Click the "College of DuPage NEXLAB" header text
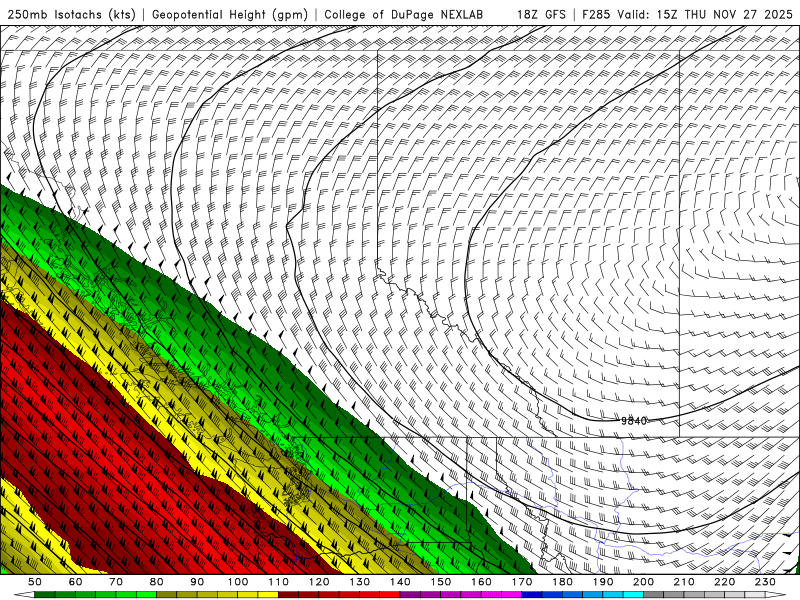The width and height of the screenshot is (800, 600). click(x=403, y=14)
